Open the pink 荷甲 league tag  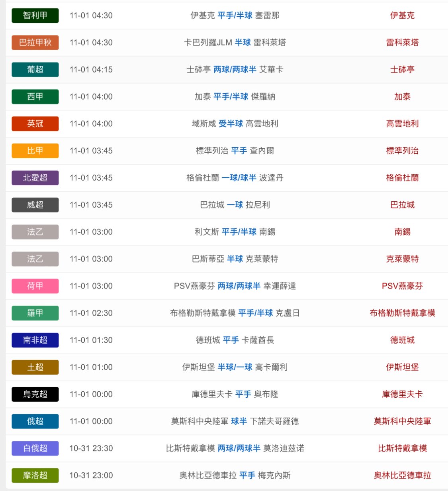(x=35, y=286)
